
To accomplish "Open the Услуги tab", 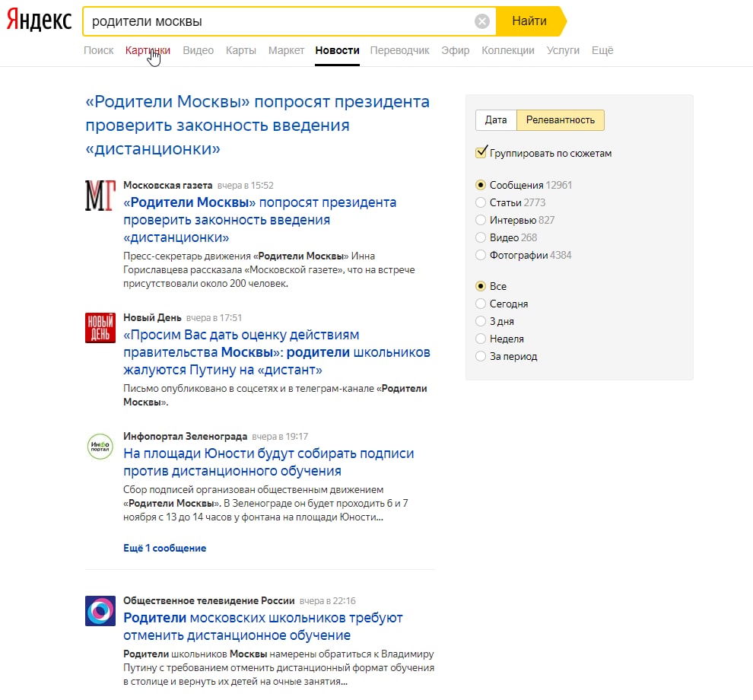I will [563, 50].
